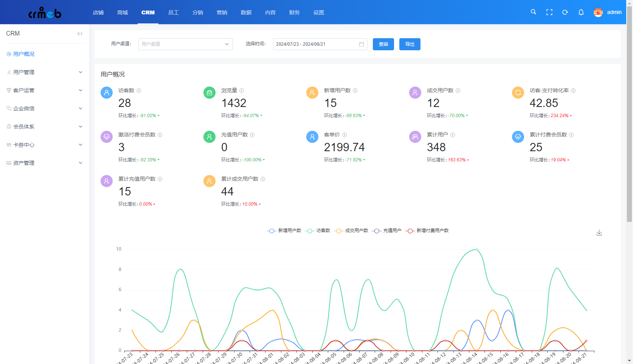Click the info icon next to 累计成交用户数
Screen dimensions: 633x364
point(263,179)
